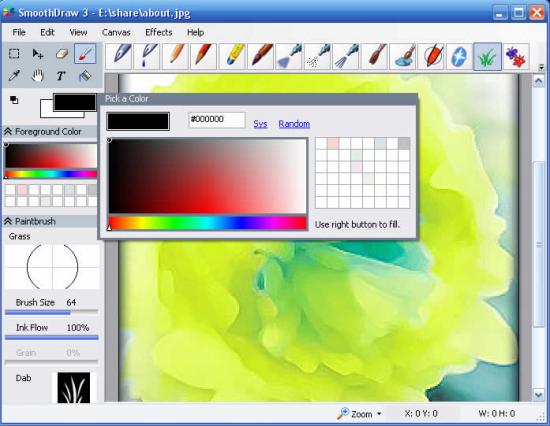The height and width of the screenshot is (426, 550).
Task: Select the streaked line airbrush
Action: click(x=346, y=56)
